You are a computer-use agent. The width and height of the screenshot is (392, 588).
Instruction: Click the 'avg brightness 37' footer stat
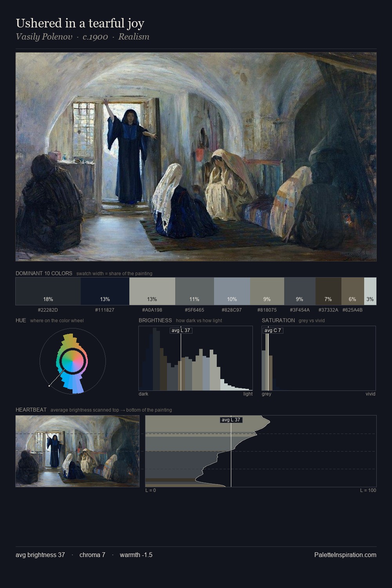point(40,555)
